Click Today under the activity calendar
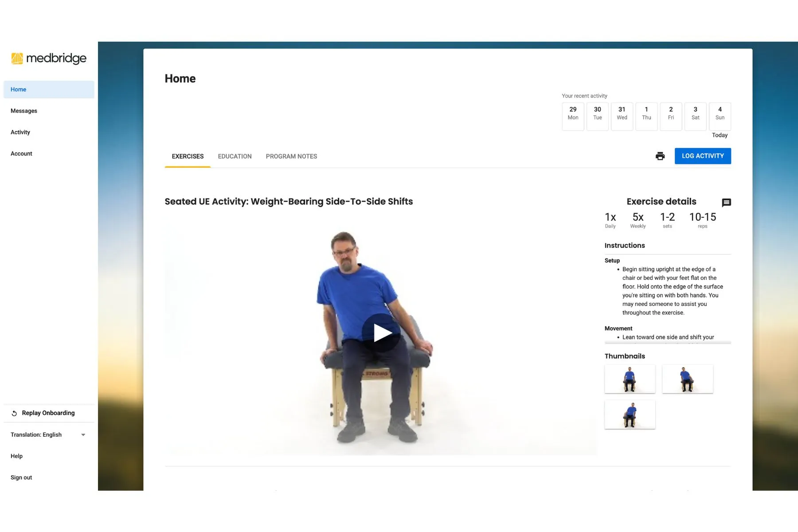 tap(720, 135)
